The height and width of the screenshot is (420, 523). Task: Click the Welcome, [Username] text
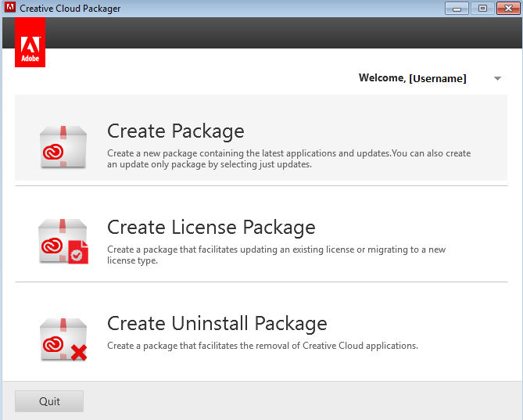tap(412, 78)
